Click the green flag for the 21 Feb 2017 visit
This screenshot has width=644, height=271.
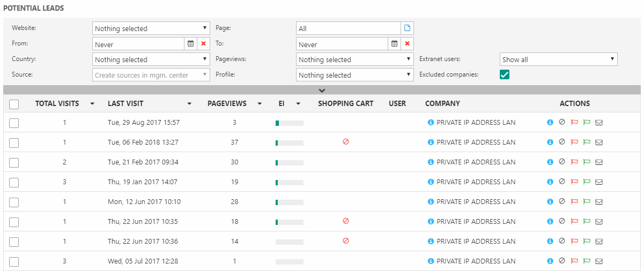tap(587, 162)
